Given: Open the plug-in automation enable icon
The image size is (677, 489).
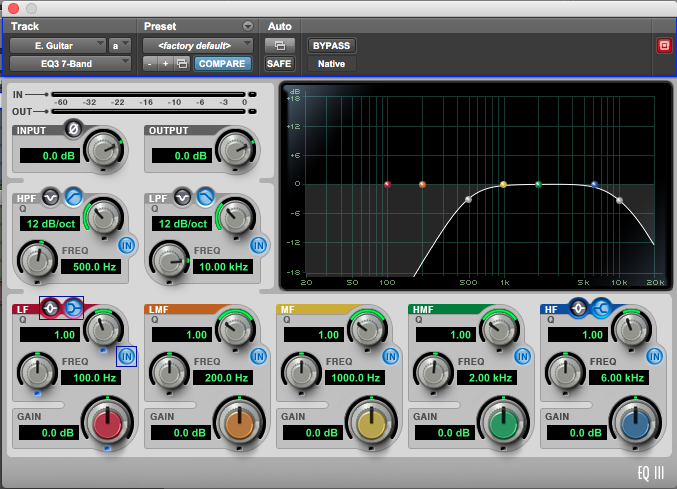Looking at the screenshot, I should pyautogui.click(x=278, y=45).
